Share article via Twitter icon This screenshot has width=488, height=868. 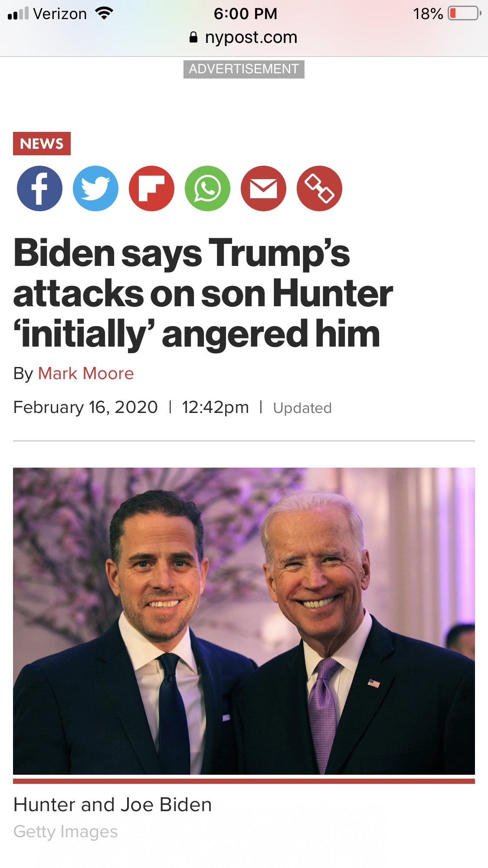[95, 188]
